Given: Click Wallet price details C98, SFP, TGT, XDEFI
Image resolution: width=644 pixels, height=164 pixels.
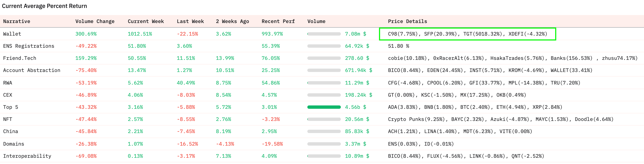Looking at the screenshot, I should pyautogui.click(x=467, y=34).
